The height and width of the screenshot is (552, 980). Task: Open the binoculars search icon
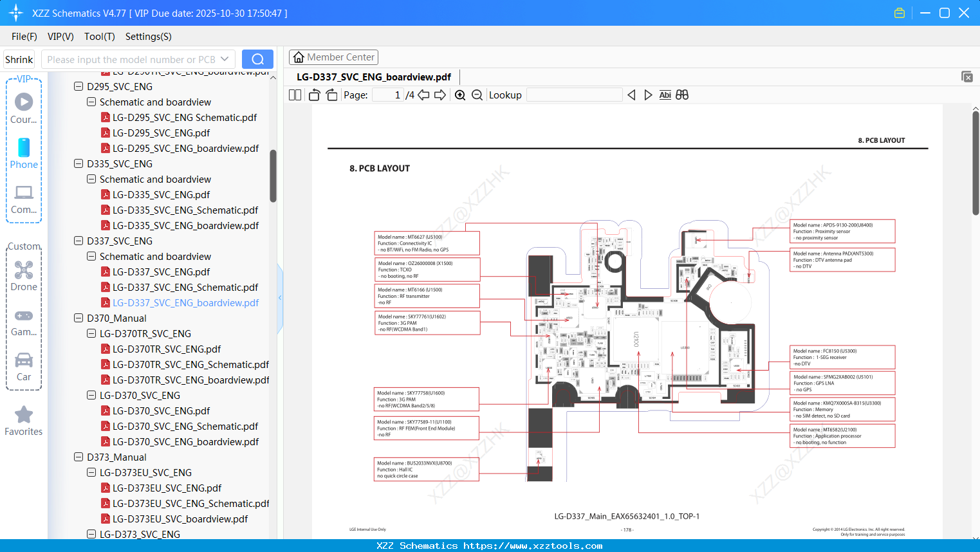[x=682, y=95]
